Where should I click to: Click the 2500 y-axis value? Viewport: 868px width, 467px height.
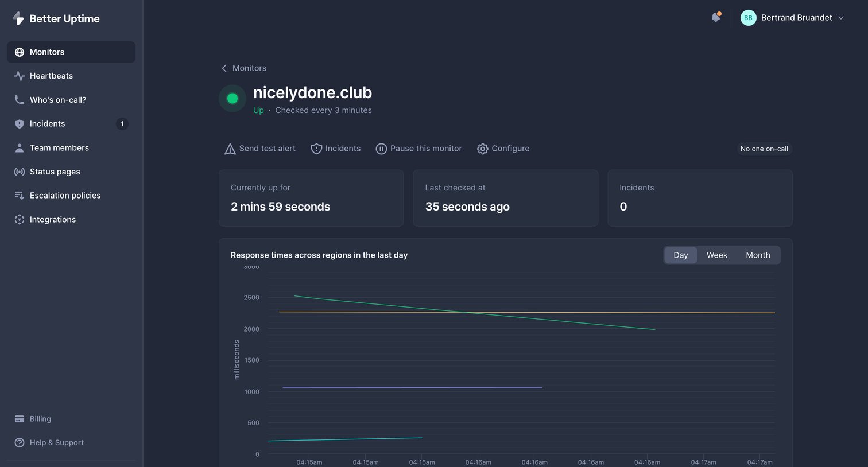point(251,298)
